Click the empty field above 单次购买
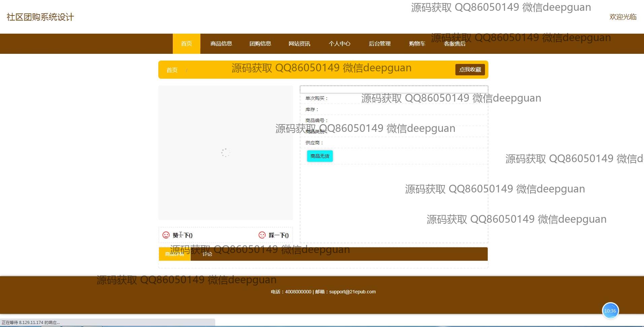This screenshot has height=327, width=644. click(x=394, y=89)
